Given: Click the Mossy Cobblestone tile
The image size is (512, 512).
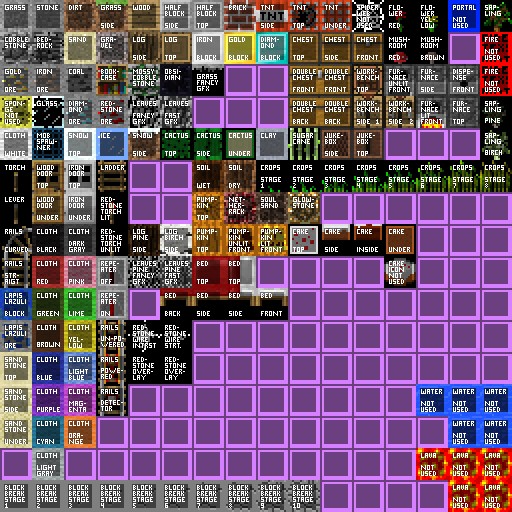Looking at the screenshot, I should tap(144, 80).
